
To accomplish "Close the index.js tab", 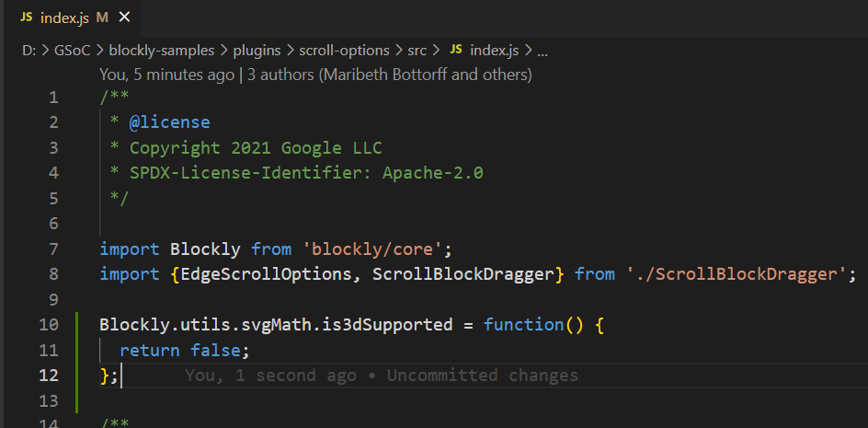I will coord(124,17).
